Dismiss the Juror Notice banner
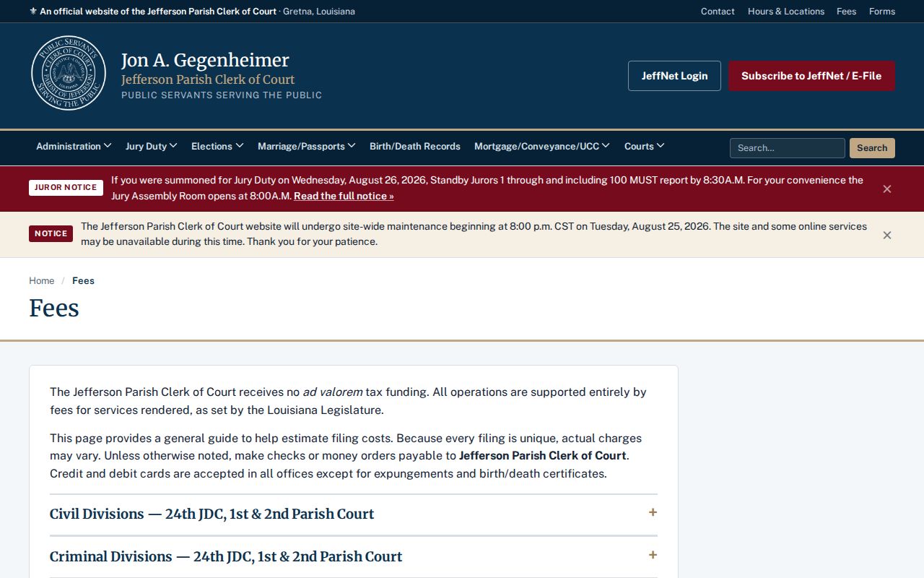 point(887,189)
